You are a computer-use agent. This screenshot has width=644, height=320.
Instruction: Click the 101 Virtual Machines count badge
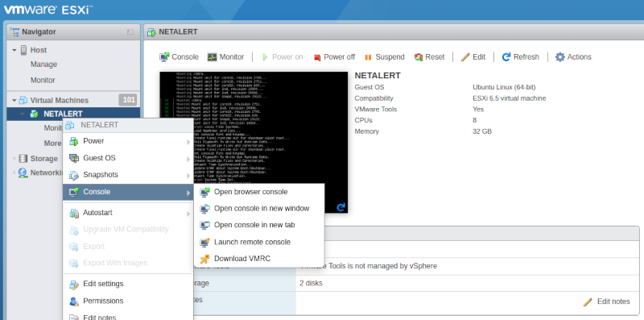pyautogui.click(x=128, y=100)
